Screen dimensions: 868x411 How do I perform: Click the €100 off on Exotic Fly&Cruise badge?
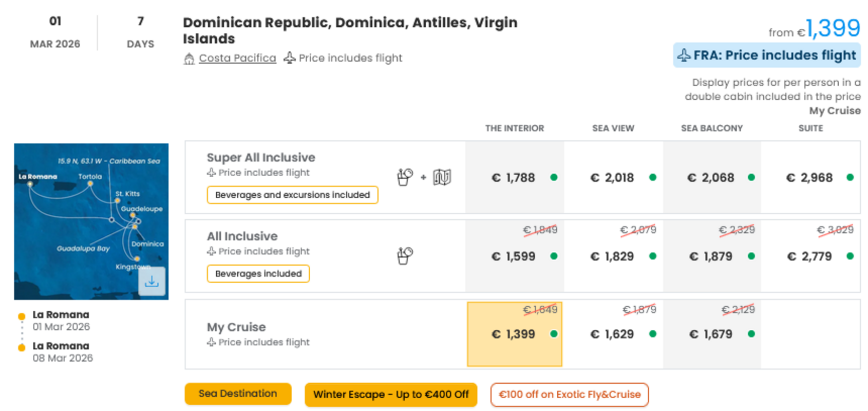[x=570, y=395]
